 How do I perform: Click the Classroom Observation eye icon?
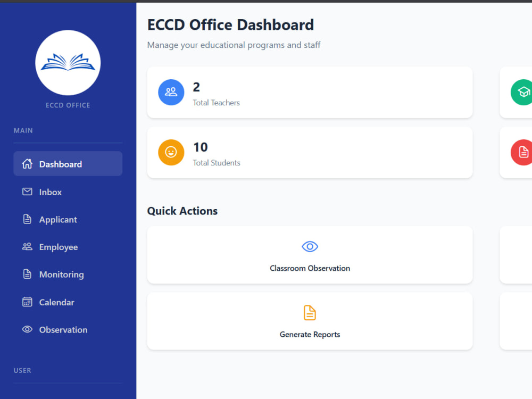310,247
